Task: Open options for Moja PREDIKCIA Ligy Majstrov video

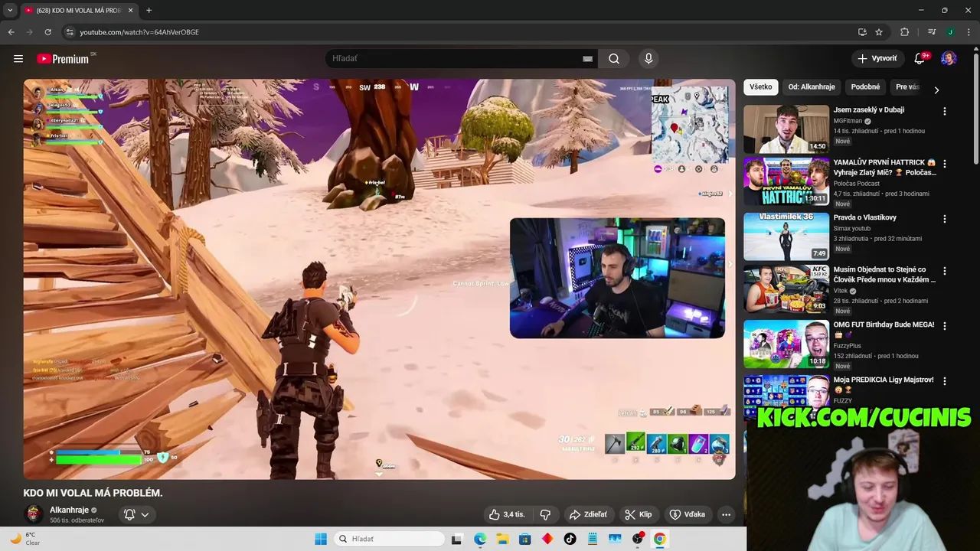Action: (x=944, y=381)
